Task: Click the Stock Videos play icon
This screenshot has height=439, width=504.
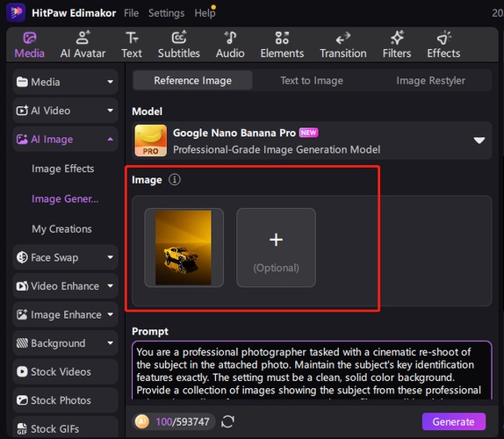Action: coord(22,371)
